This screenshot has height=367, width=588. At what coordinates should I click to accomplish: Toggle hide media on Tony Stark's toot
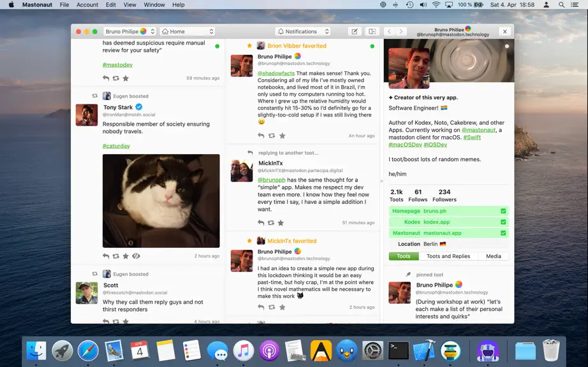(x=136, y=256)
